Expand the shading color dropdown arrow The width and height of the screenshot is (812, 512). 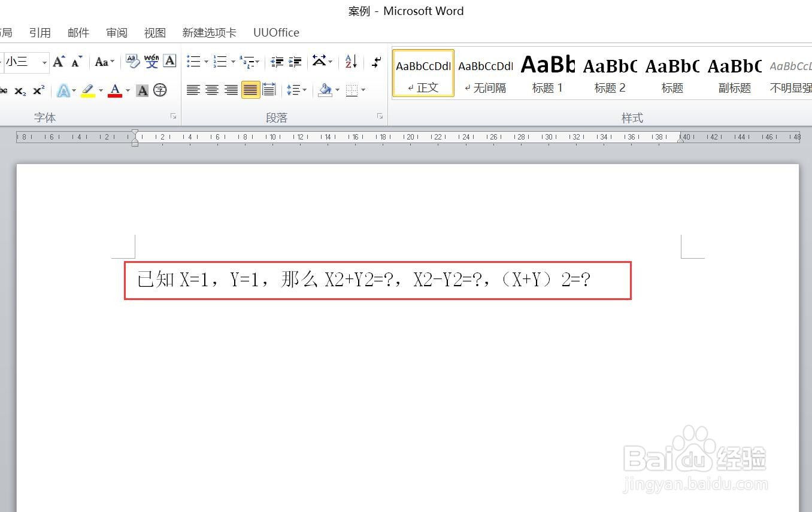[337, 91]
